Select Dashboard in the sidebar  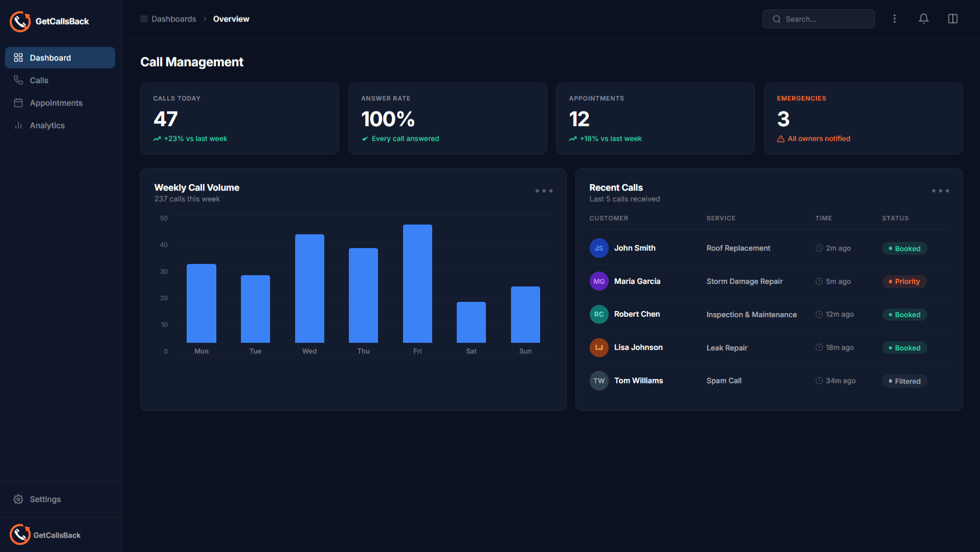click(x=51, y=57)
